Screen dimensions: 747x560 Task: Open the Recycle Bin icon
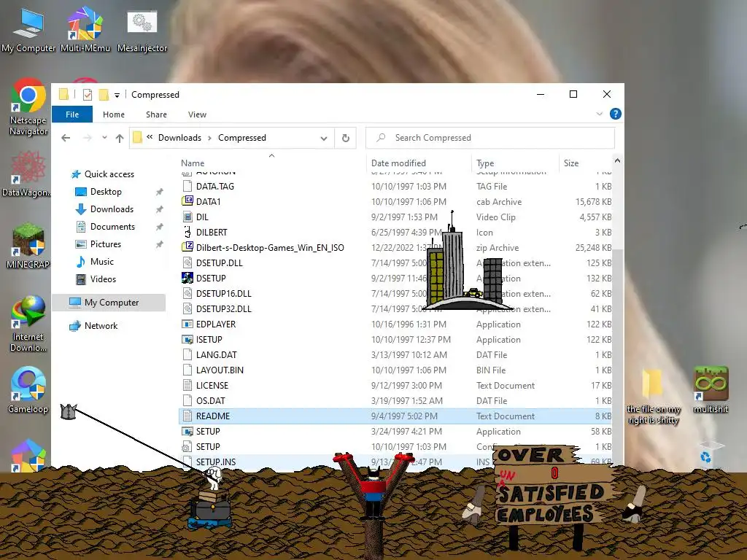(x=709, y=454)
